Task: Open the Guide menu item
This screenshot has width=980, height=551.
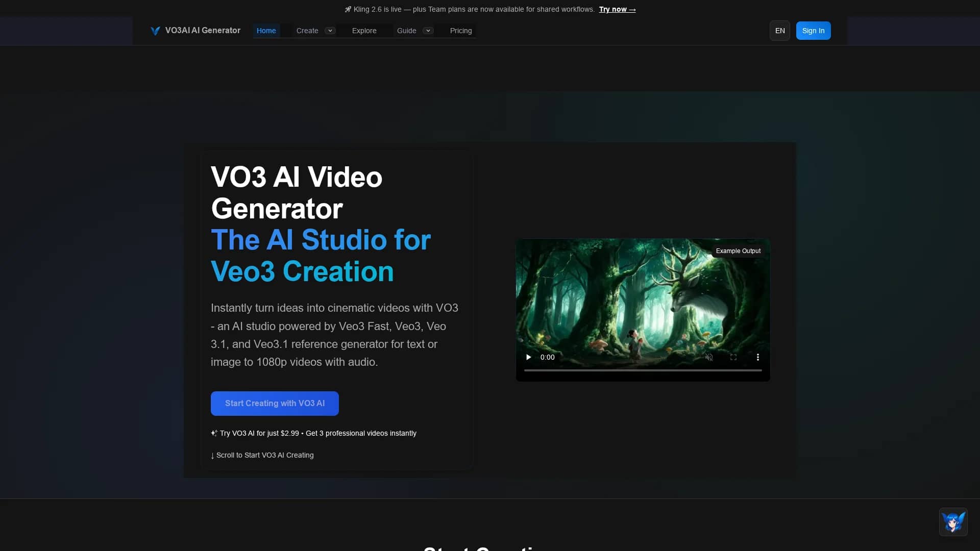Action: click(x=407, y=31)
